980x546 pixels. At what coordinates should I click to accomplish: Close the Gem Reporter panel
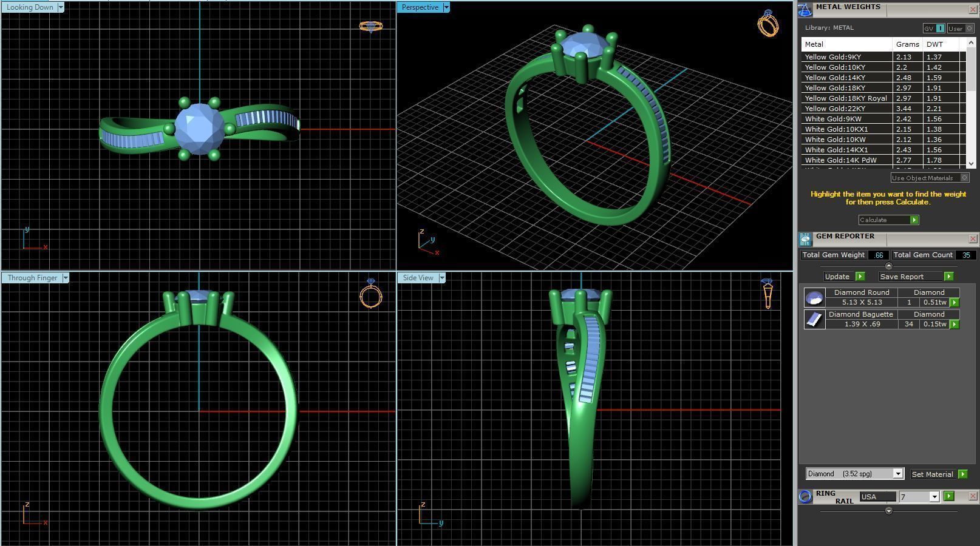pos(973,239)
